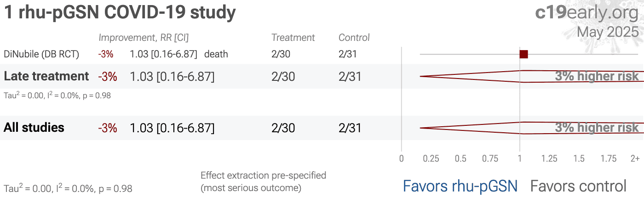Viewport: 644px width, 197px height.
Task: Click the '1 rhu-pGSN COVID-19 study' title
Action: pos(120,13)
